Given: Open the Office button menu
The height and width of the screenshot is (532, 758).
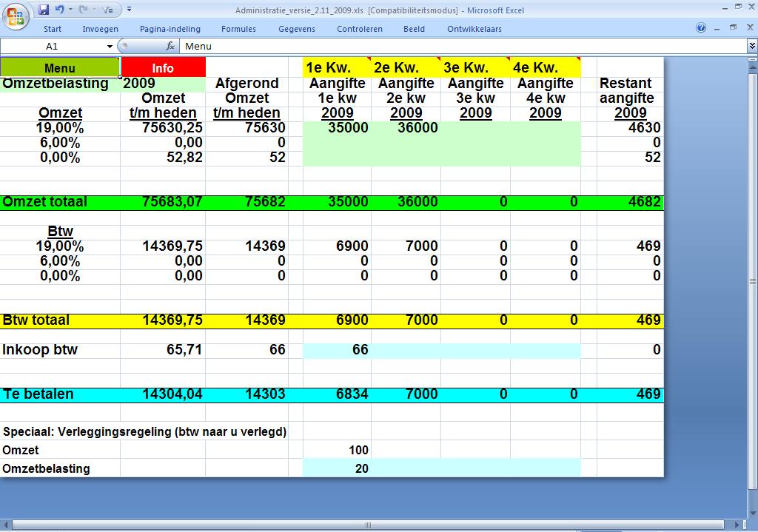Looking at the screenshot, I should tap(16, 16).
